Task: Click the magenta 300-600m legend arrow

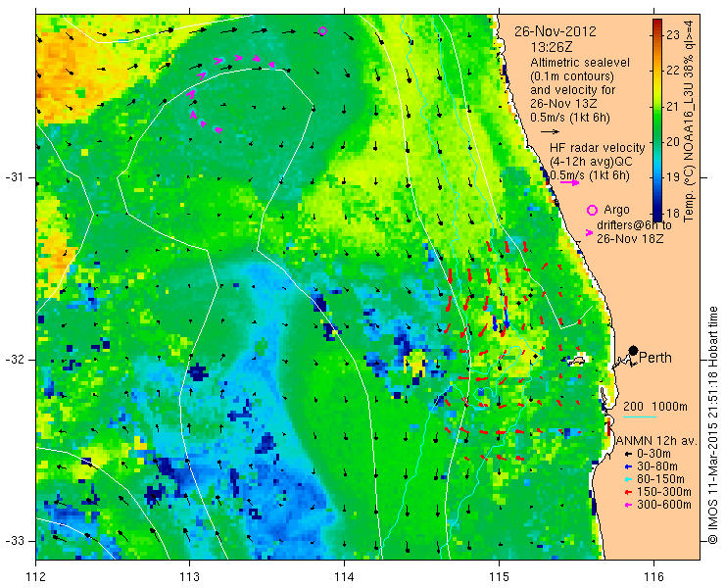Action: click(626, 505)
